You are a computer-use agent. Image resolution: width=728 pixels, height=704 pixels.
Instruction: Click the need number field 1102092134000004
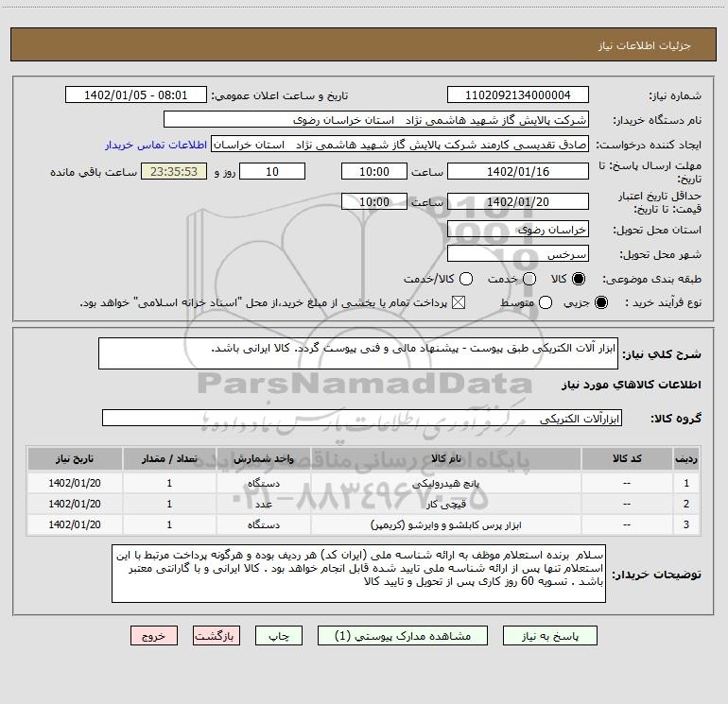point(518,94)
